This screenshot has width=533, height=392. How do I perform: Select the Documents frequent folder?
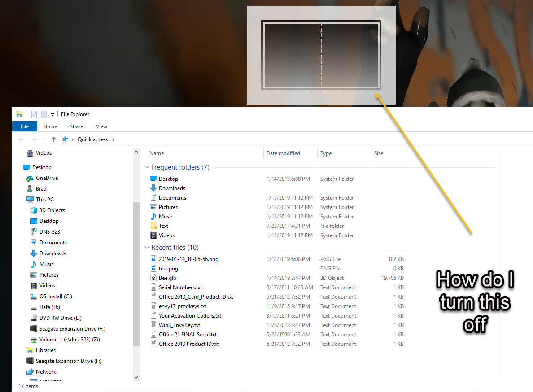[172, 198]
